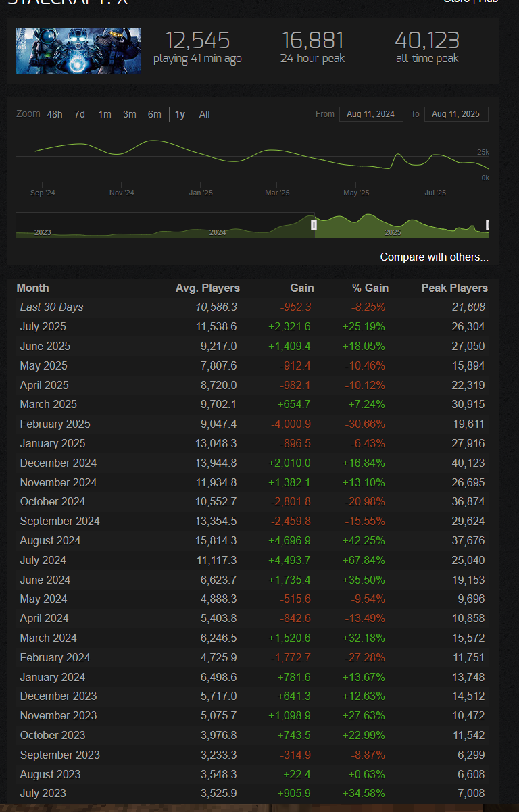Open the STALCRAFT: X game banner thumbnail
Screen dimensions: 519x812
[x=78, y=51]
